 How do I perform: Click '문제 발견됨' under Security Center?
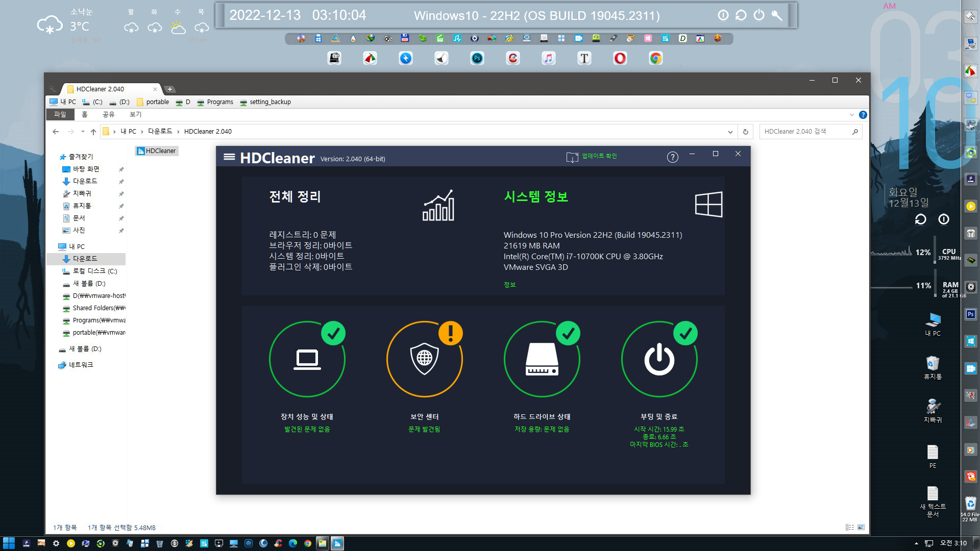424,430
